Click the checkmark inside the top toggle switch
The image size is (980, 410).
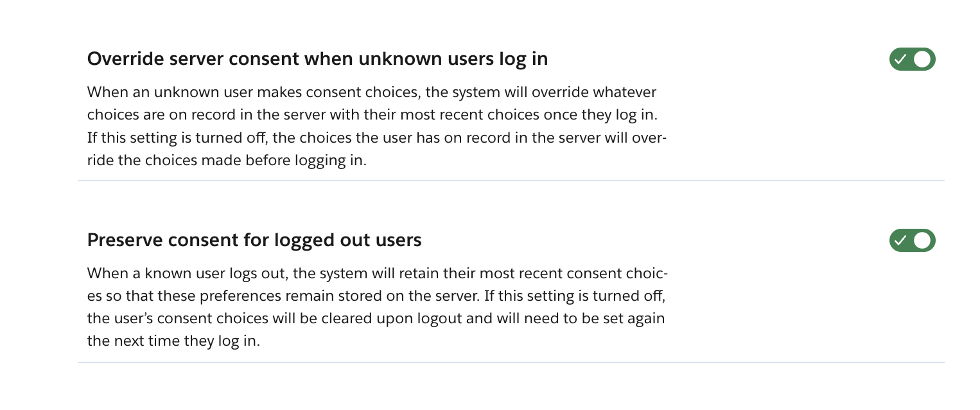[x=902, y=59]
